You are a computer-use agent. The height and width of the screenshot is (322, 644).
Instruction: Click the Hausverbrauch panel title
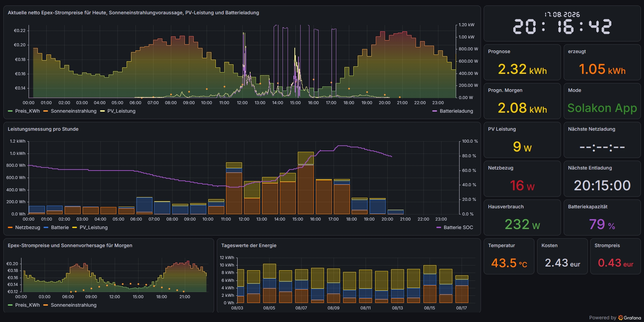click(506, 207)
